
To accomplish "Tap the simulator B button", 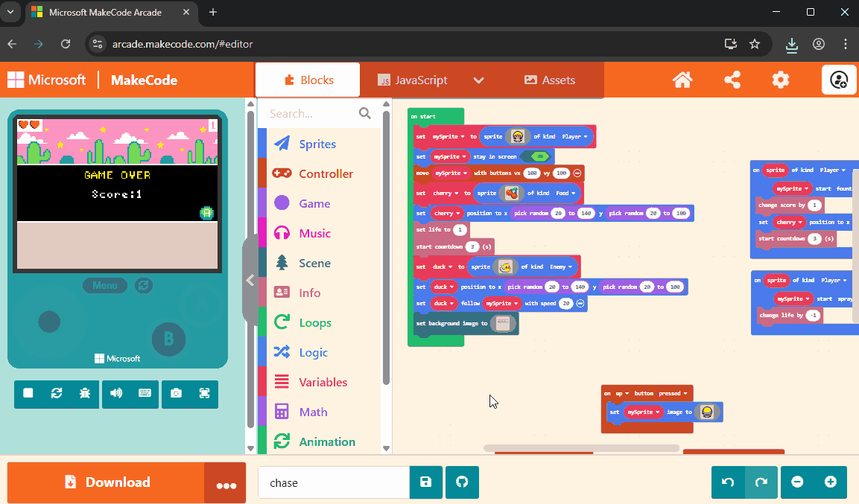I will (x=168, y=339).
